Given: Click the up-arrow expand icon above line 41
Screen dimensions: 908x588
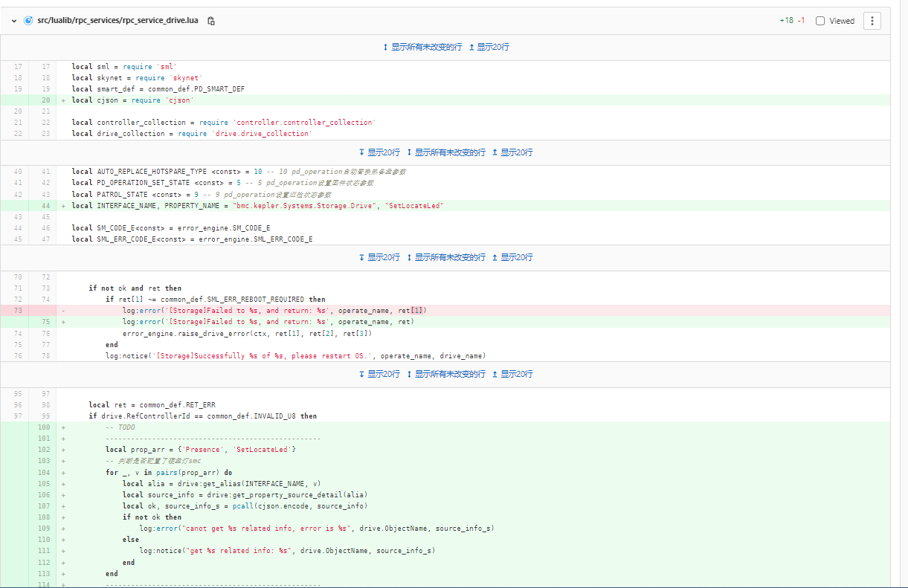Looking at the screenshot, I should (x=495, y=152).
